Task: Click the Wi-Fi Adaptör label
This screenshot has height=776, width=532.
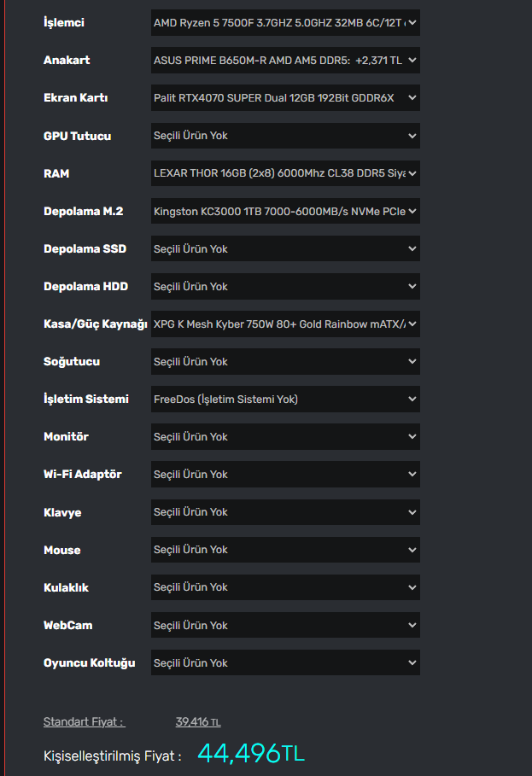Action: click(83, 475)
